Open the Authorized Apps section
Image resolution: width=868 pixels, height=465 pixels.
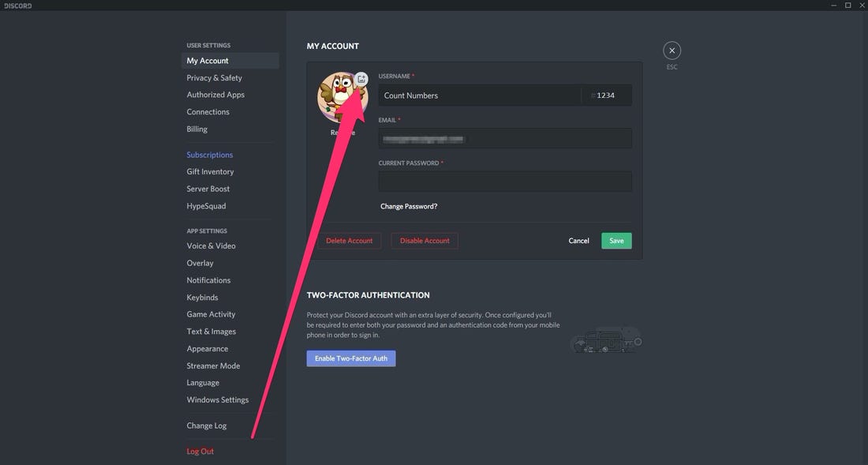point(215,94)
